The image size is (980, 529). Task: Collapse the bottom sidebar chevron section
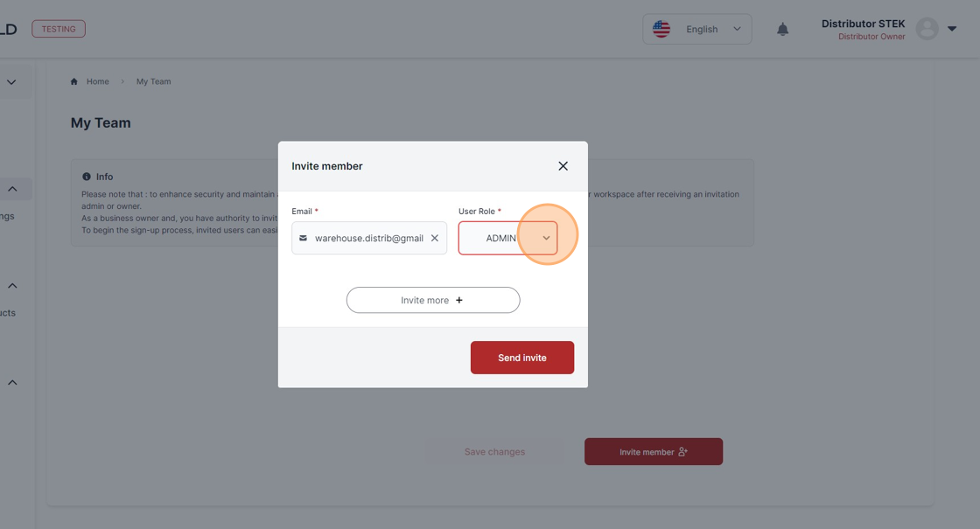(12, 383)
